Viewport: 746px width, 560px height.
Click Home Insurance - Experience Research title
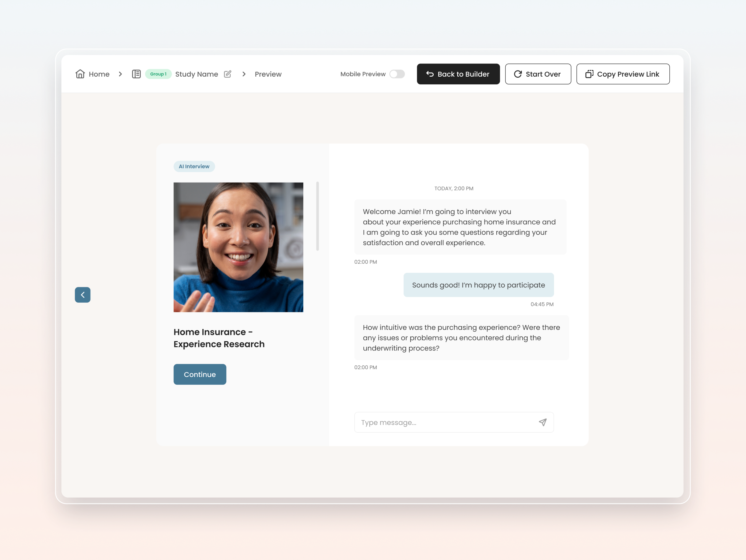[219, 338]
